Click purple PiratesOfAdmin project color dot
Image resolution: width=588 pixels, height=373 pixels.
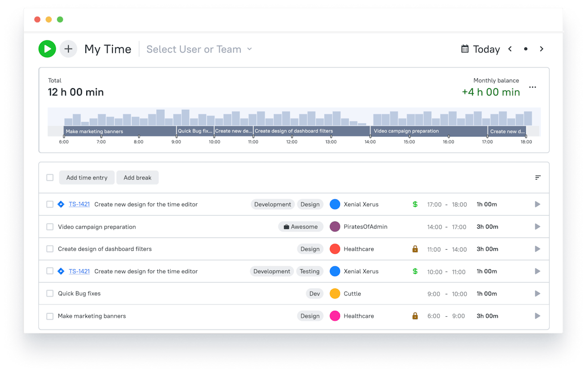[x=335, y=227]
